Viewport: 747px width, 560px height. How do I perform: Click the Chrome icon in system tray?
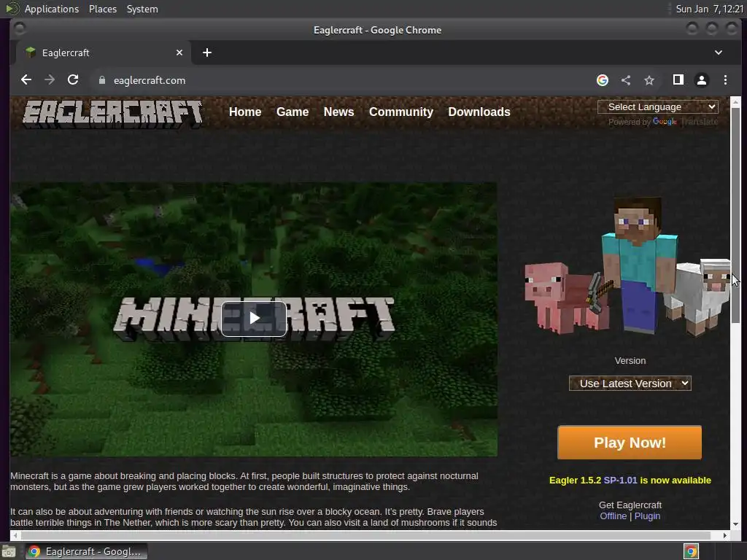point(691,551)
